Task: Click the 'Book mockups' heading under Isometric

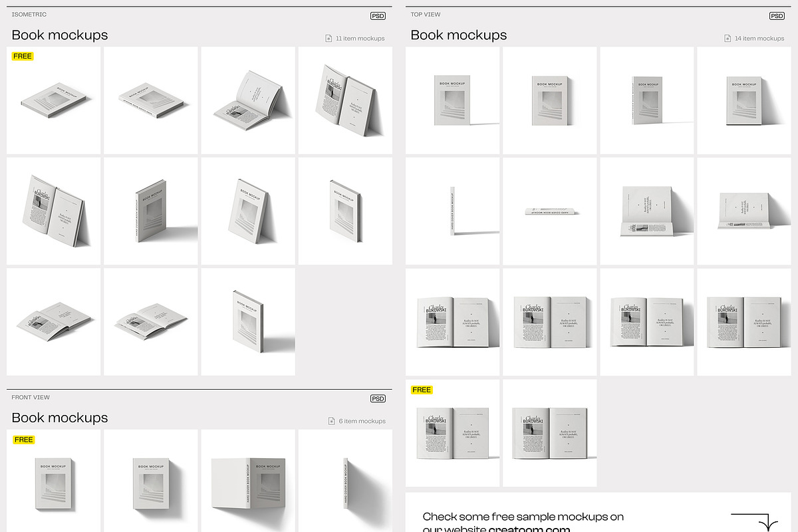Action: pyautogui.click(x=60, y=35)
